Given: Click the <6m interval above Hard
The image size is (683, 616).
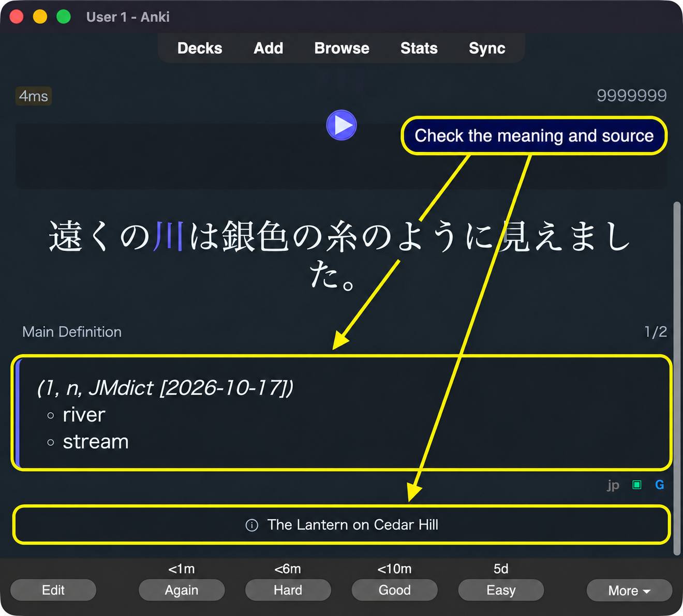Looking at the screenshot, I should (x=288, y=569).
